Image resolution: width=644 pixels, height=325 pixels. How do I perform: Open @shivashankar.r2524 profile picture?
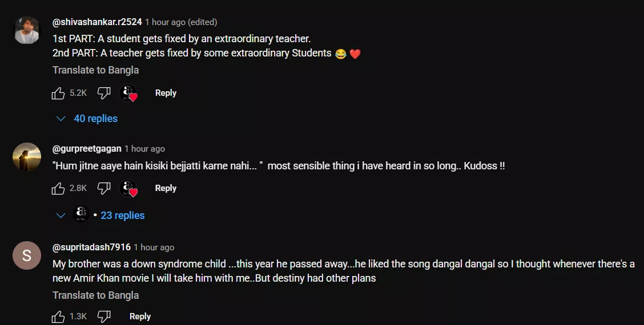click(27, 31)
